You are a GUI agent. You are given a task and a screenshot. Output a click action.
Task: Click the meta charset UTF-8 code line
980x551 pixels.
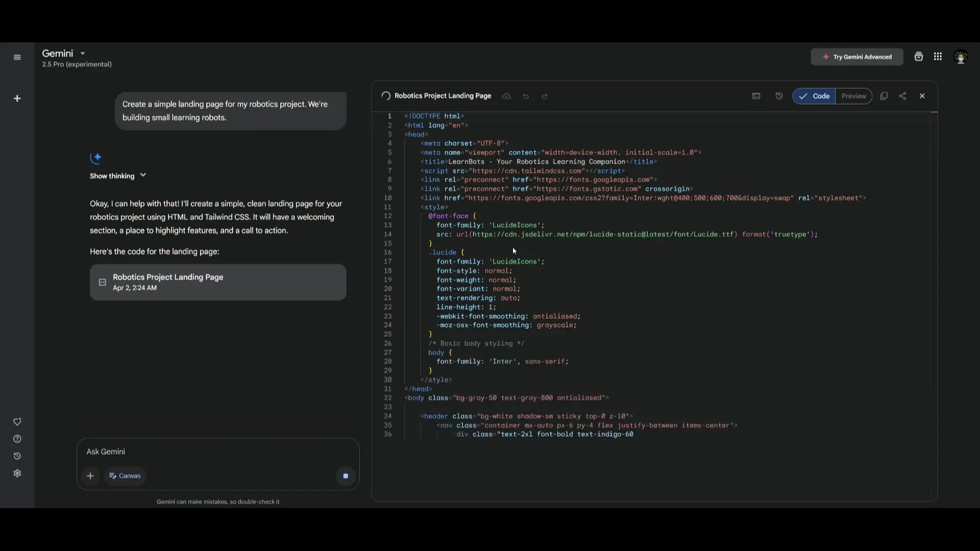tap(464, 143)
